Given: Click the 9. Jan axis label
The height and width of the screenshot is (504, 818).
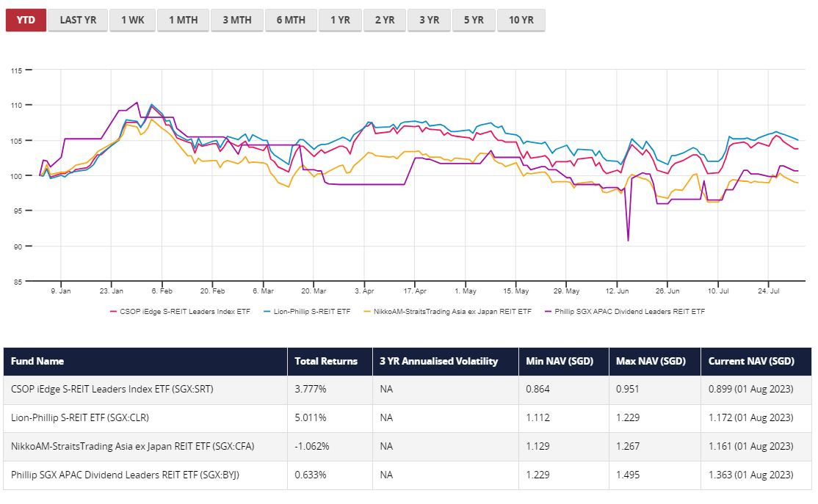Looking at the screenshot, I should (x=61, y=291).
